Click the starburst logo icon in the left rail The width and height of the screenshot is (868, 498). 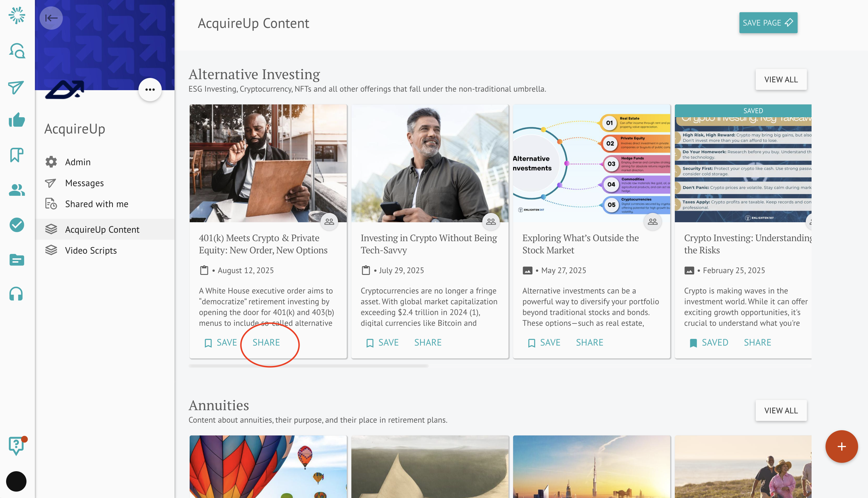click(17, 15)
